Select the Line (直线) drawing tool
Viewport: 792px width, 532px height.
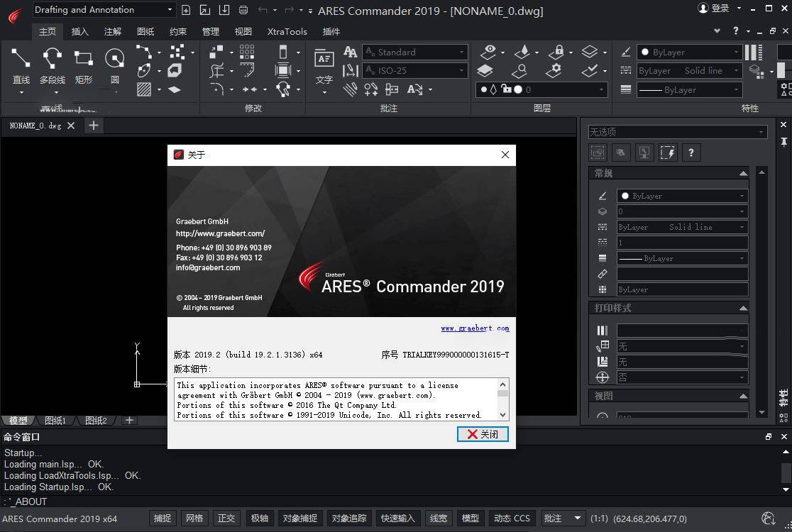pos(21,65)
